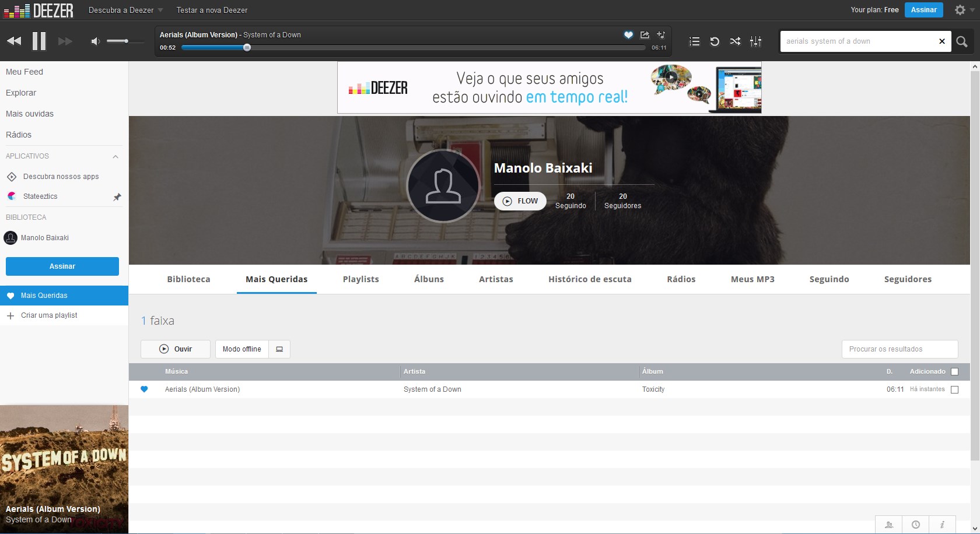This screenshot has width=980, height=534.
Task: Open the playback queue list
Action: click(694, 41)
